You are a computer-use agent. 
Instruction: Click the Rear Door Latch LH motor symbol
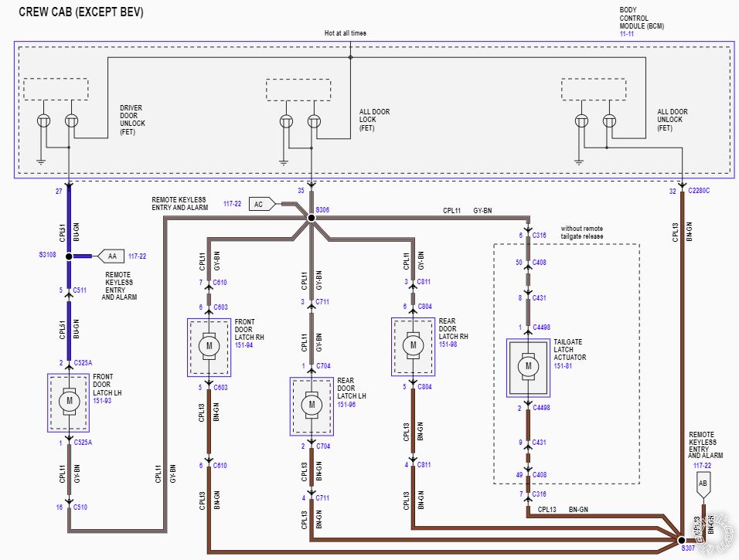[312, 405]
